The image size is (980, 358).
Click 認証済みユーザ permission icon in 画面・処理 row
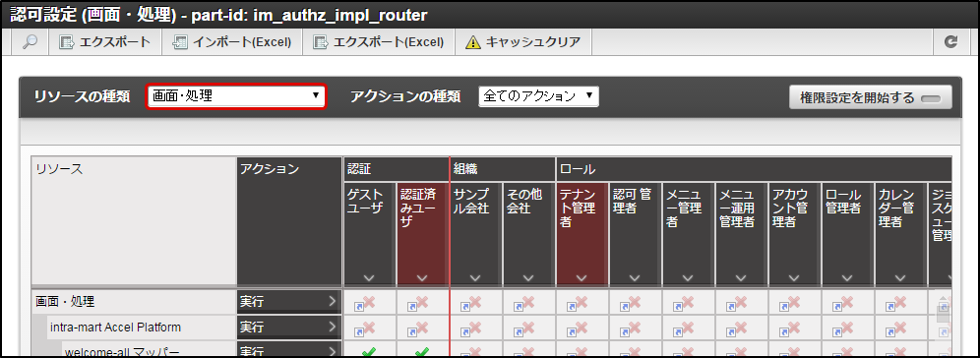click(417, 303)
